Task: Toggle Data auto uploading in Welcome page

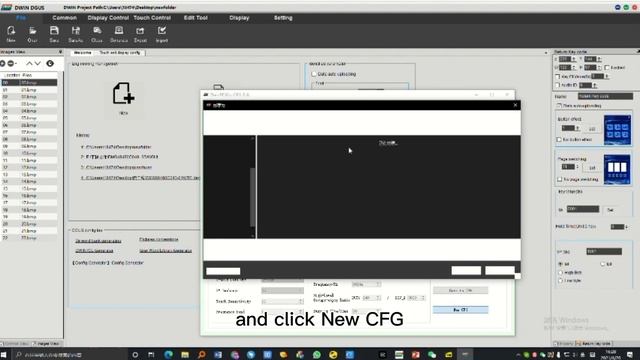Action: point(314,74)
